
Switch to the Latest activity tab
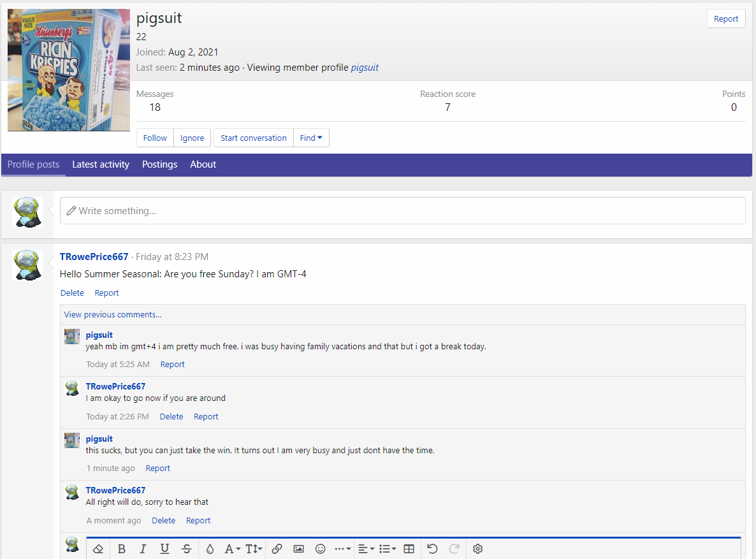click(101, 164)
